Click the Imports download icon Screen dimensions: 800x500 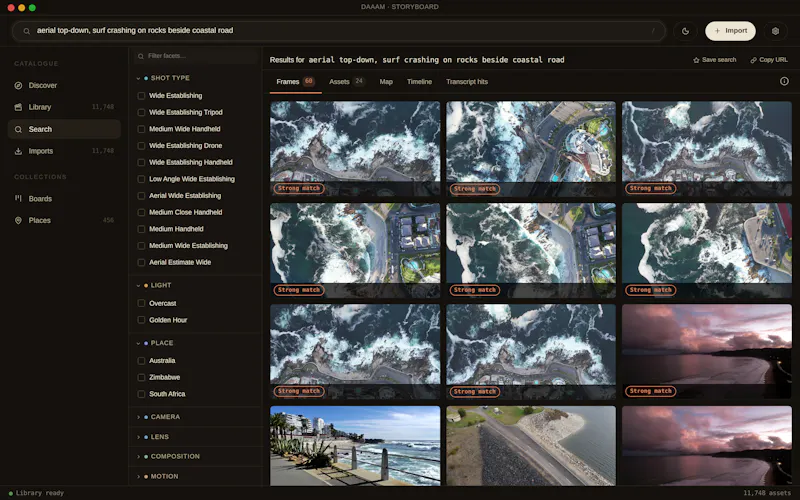pyautogui.click(x=18, y=151)
